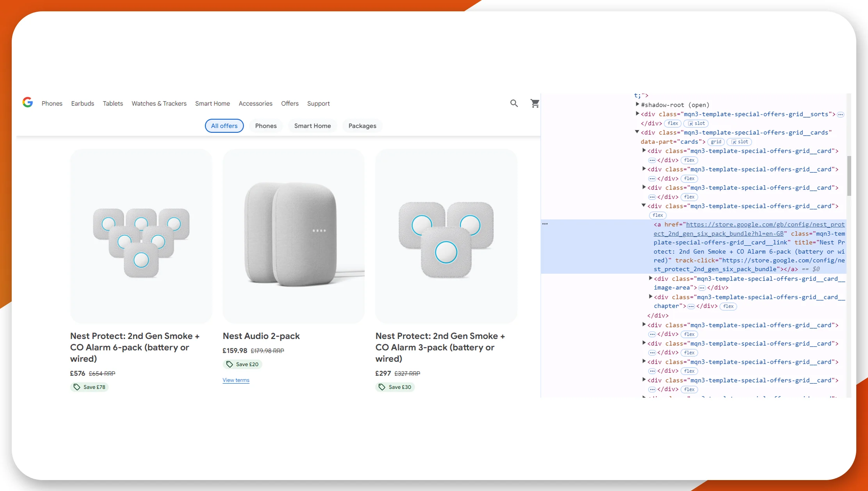Expand the grid__card div directly below the closing </div>
Viewport: 868px width, 491px height.
point(643,325)
